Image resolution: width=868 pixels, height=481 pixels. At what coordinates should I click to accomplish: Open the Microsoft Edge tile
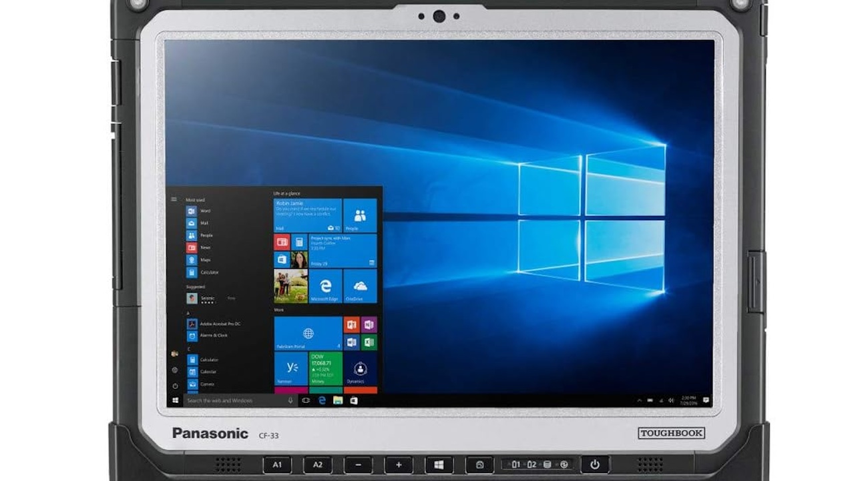pyautogui.click(x=325, y=286)
